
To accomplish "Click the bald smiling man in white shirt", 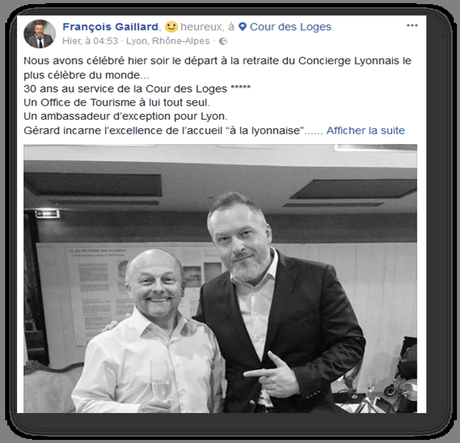I will pos(148,332).
